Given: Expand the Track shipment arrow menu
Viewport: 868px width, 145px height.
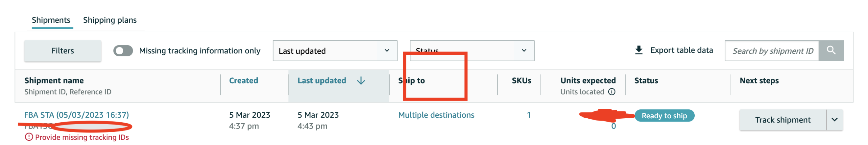Looking at the screenshot, I should [834, 120].
